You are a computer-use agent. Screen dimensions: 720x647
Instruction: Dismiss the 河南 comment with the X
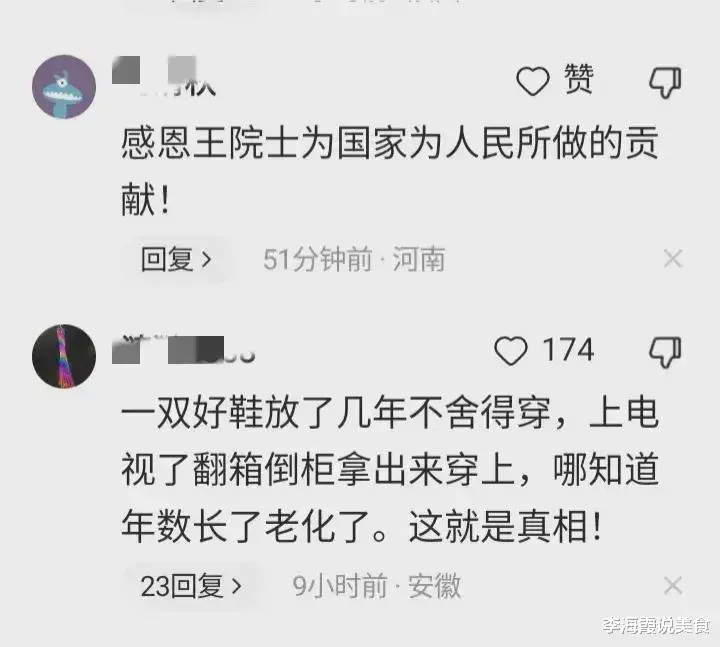point(673,259)
